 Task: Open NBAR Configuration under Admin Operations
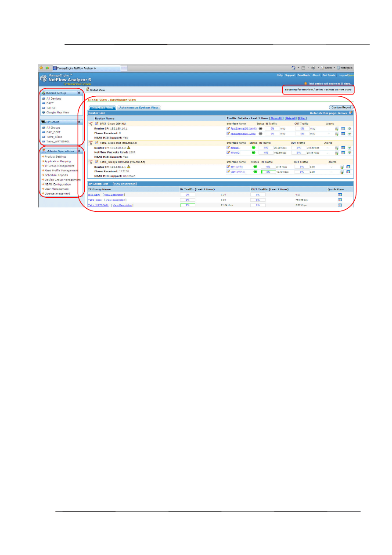click(x=58, y=184)
